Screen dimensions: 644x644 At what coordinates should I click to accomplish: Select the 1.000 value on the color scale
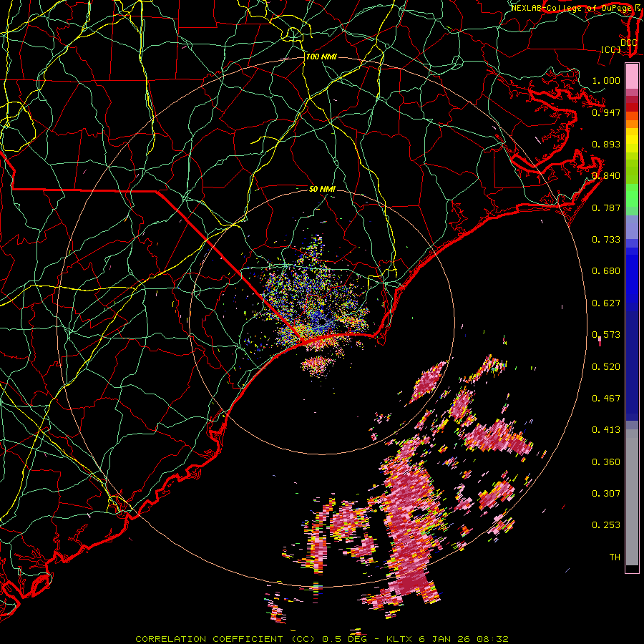click(x=606, y=80)
